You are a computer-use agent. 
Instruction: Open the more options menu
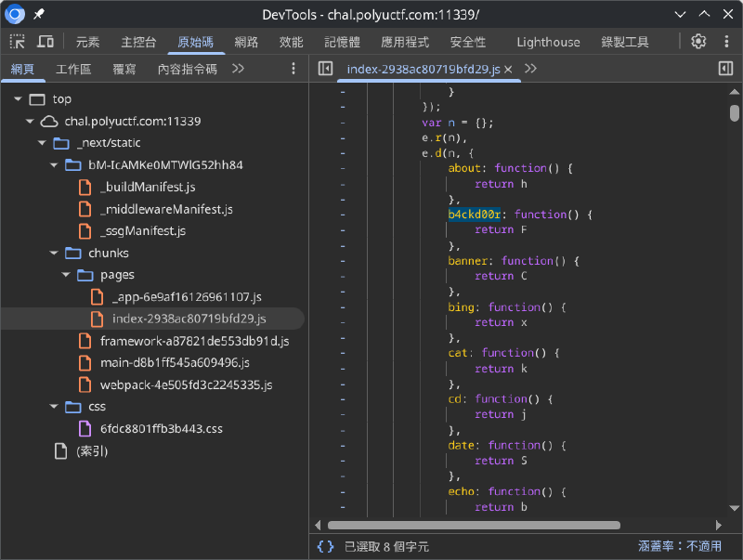click(x=726, y=42)
